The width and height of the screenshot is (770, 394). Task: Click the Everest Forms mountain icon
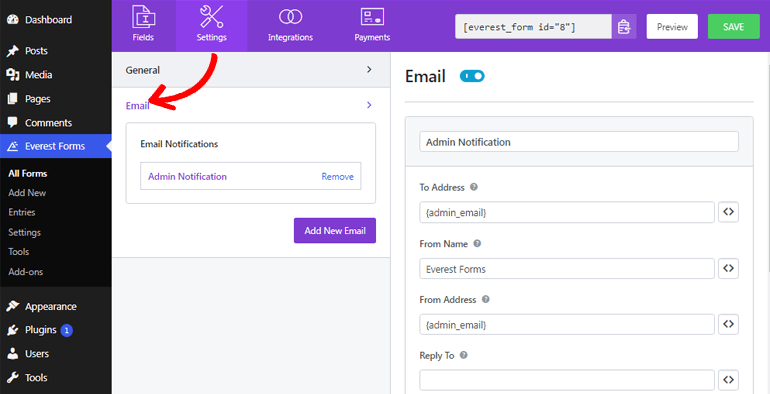click(x=13, y=146)
